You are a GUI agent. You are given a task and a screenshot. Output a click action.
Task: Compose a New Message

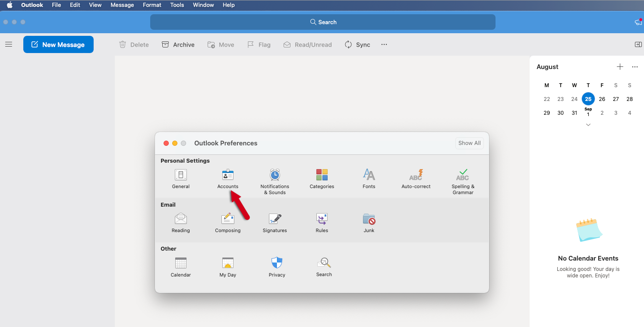click(x=58, y=44)
